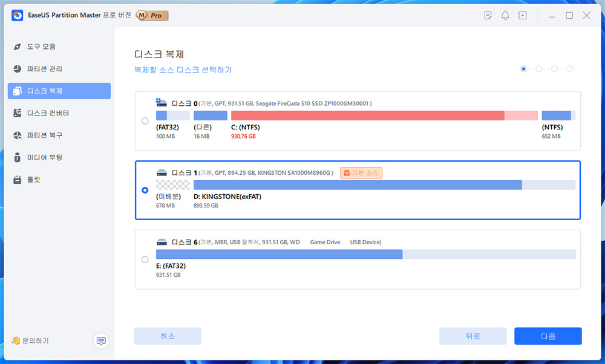Viewport: 605px width, 364px height.
Task: Select the 디스크 0 radio button
Action: [x=145, y=121]
